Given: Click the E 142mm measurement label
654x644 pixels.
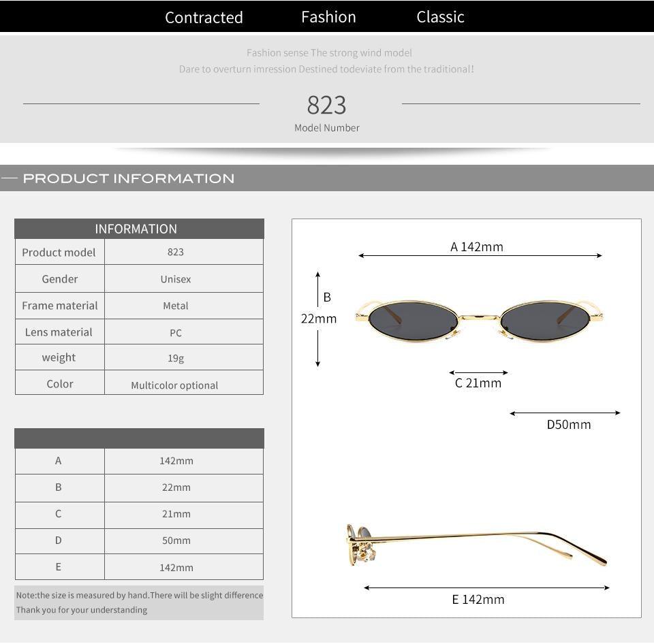Looking at the screenshot, I should pyautogui.click(x=478, y=599).
